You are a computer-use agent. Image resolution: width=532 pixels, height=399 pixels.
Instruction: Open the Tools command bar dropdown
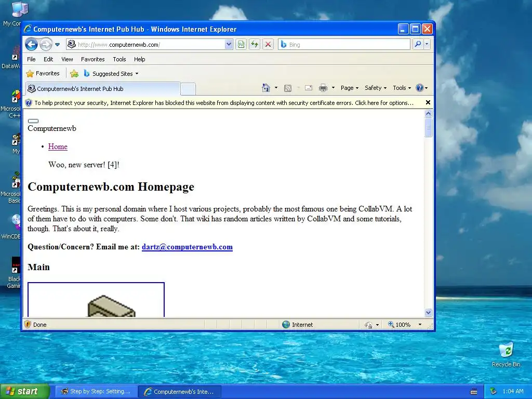pos(402,88)
